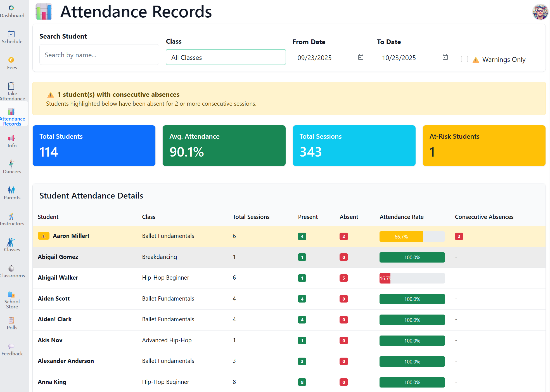Click Aaron Miller's 66.7% attendance bar

point(401,236)
